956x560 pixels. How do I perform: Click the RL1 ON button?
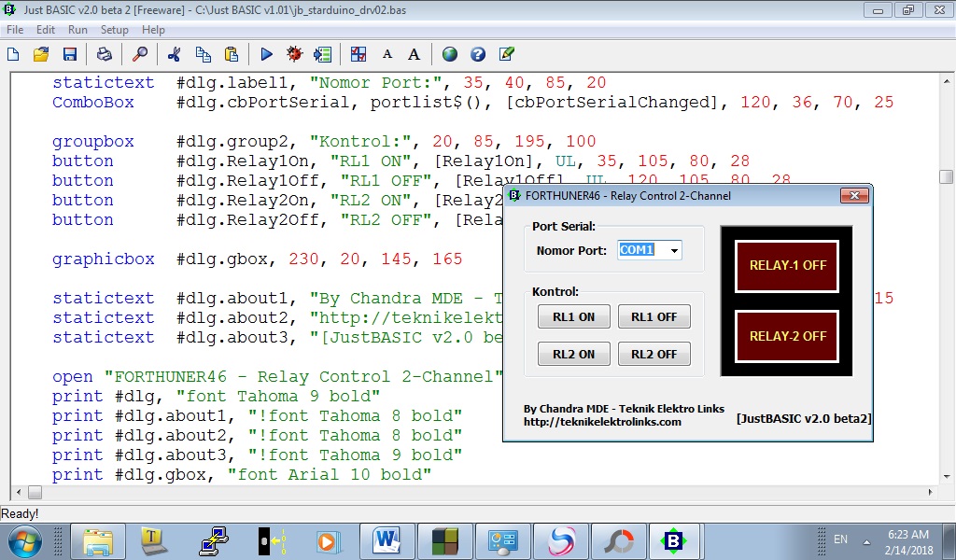click(574, 316)
